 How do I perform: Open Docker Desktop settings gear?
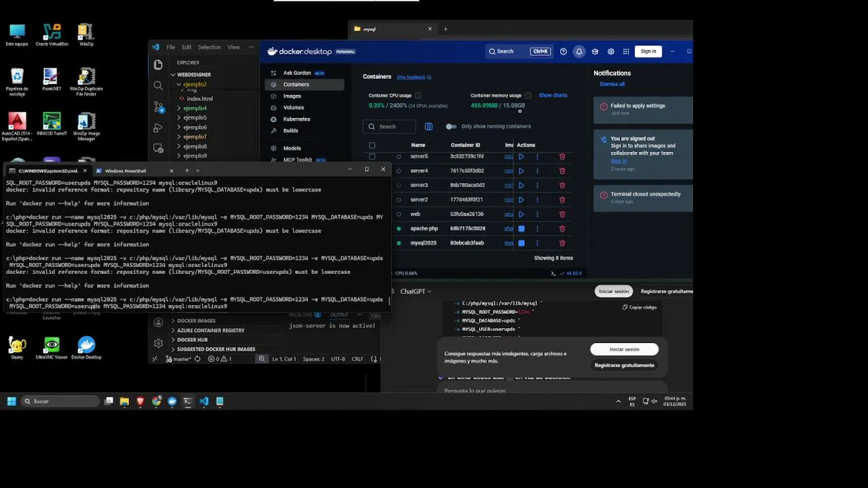point(611,52)
